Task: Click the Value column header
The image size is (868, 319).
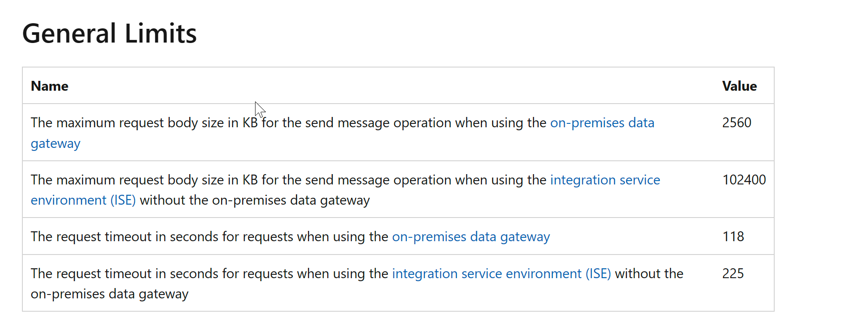Action: [x=739, y=86]
